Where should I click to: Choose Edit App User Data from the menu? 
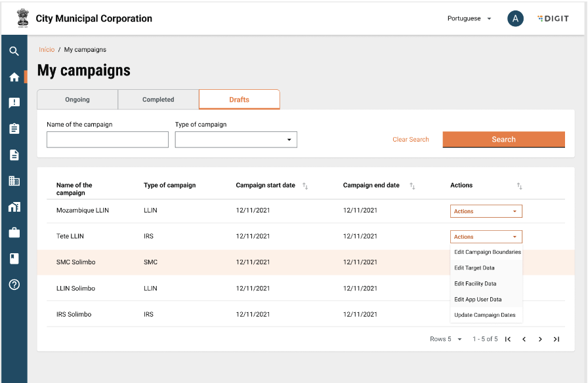pyautogui.click(x=486, y=299)
